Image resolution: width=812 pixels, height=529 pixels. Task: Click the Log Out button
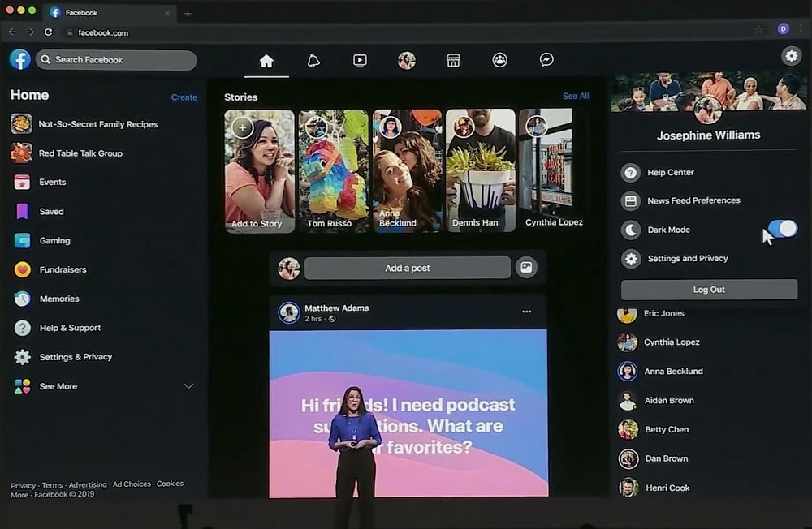[x=709, y=290]
